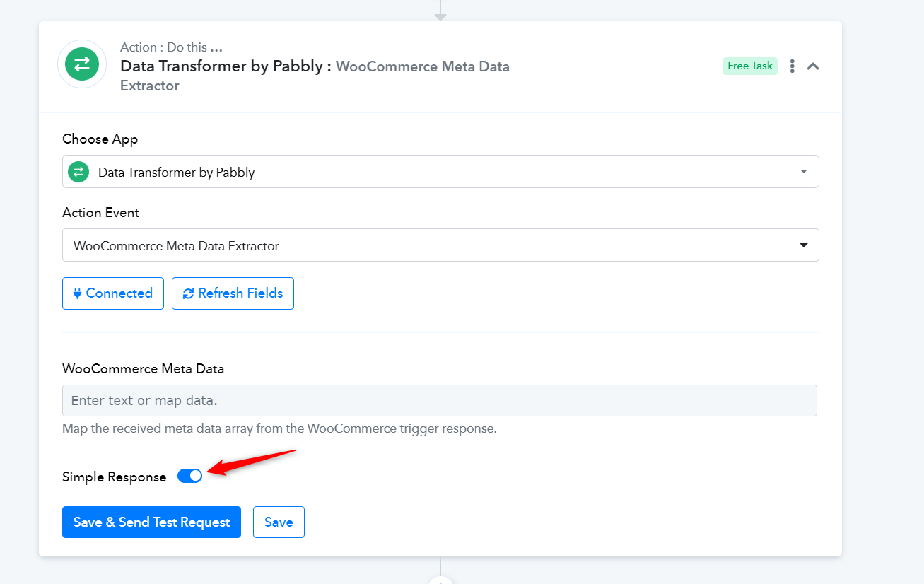
Task: Open the Choose App dropdown
Action: pyautogui.click(x=440, y=172)
